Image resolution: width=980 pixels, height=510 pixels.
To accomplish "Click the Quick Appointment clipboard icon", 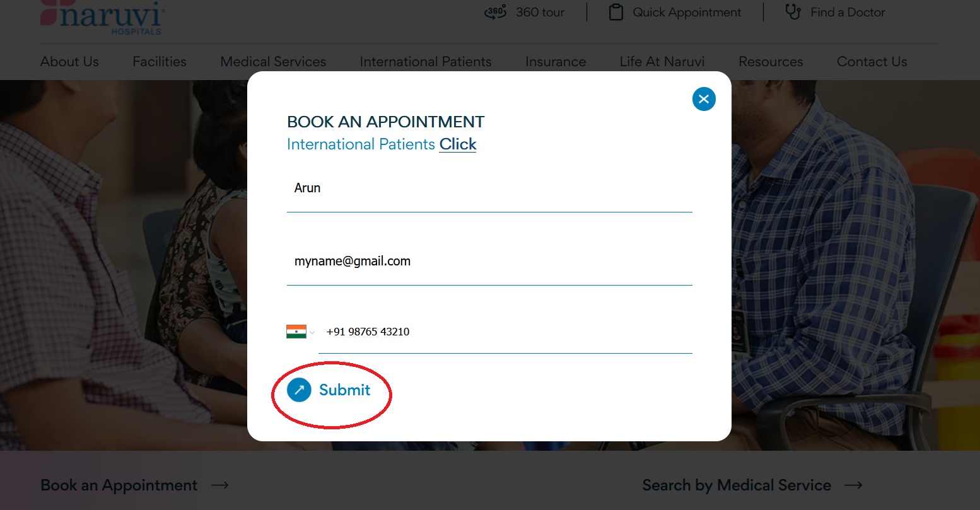I will [x=615, y=12].
